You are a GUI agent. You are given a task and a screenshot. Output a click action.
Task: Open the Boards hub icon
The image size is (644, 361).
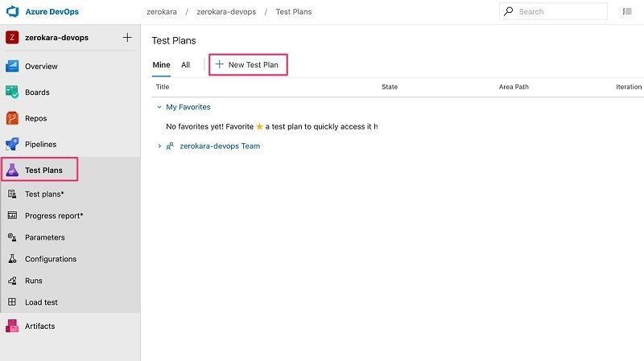pos(12,92)
